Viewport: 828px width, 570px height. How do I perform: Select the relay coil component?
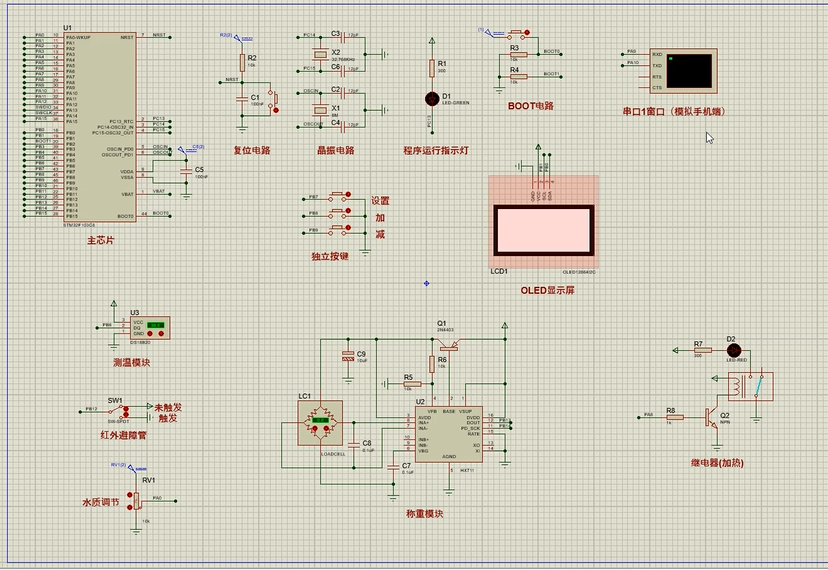coord(750,386)
